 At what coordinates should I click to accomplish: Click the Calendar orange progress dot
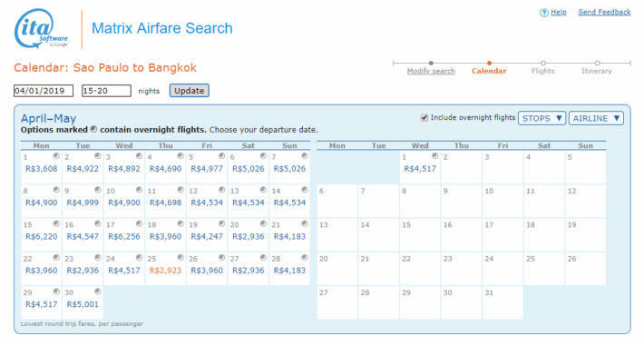(489, 63)
